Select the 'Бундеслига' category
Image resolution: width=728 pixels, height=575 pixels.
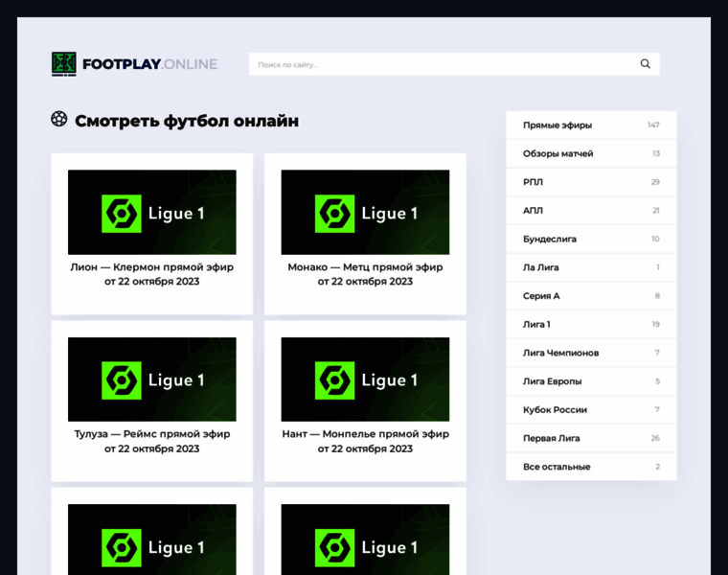(x=591, y=239)
